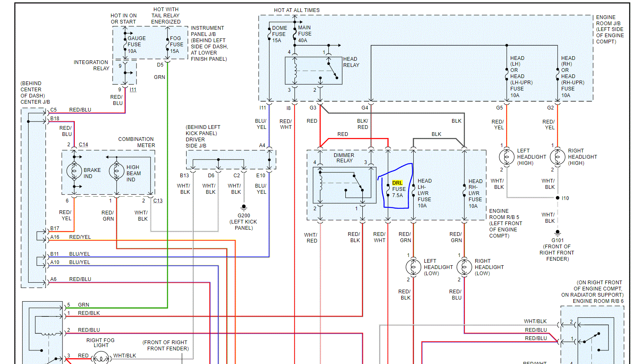
Task: Click the G101 right front fender label
Action: [557, 250]
